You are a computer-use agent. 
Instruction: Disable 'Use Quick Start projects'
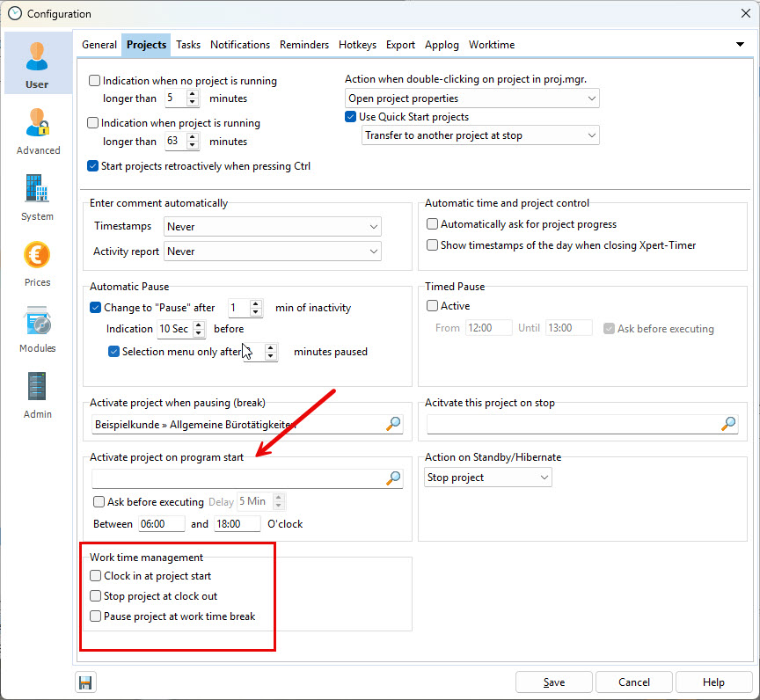coord(349,116)
